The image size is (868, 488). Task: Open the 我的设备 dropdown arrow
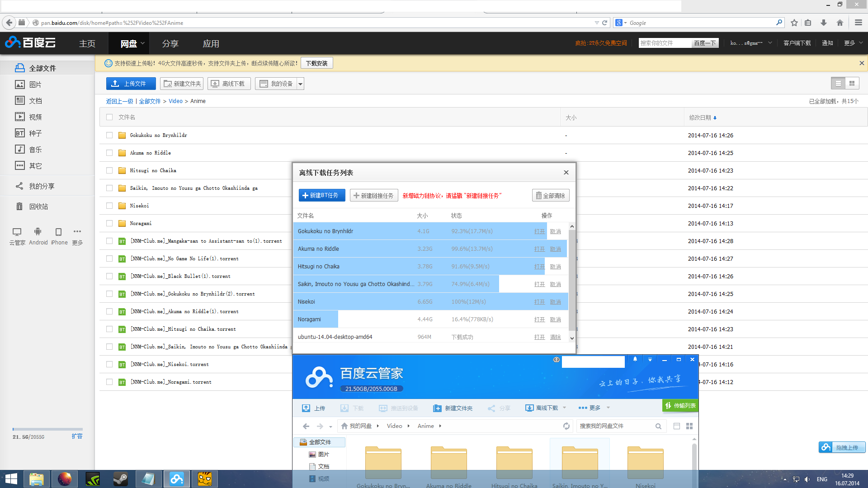pyautogui.click(x=301, y=84)
